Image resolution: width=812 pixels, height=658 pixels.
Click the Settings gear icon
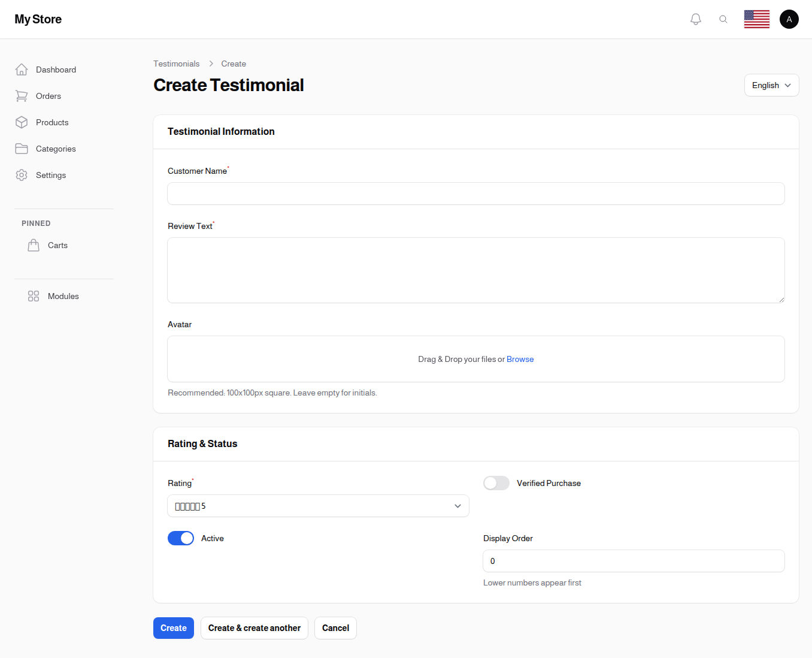click(x=22, y=175)
